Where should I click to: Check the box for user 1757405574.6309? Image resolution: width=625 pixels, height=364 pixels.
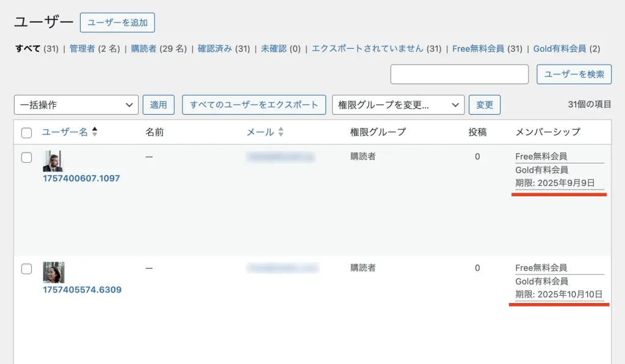[26, 269]
